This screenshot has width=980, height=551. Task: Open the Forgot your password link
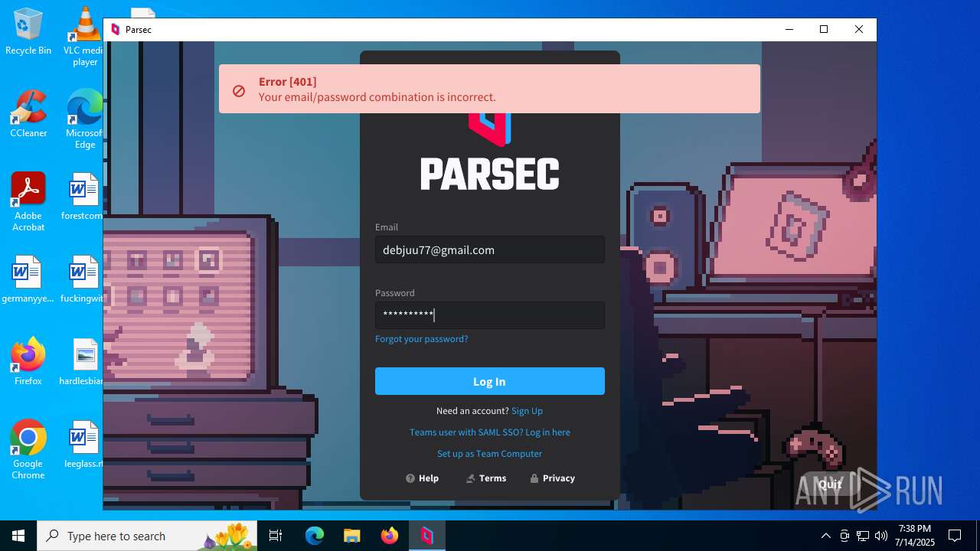coord(422,339)
